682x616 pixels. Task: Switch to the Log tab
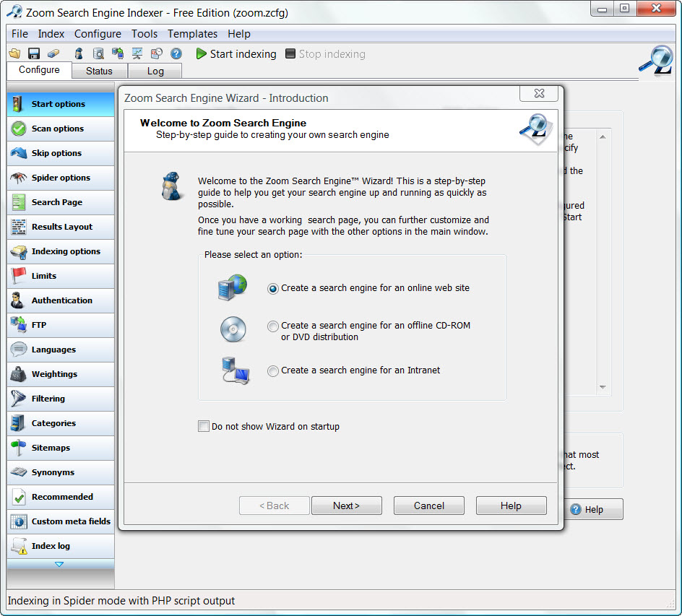tap(155, 71)
